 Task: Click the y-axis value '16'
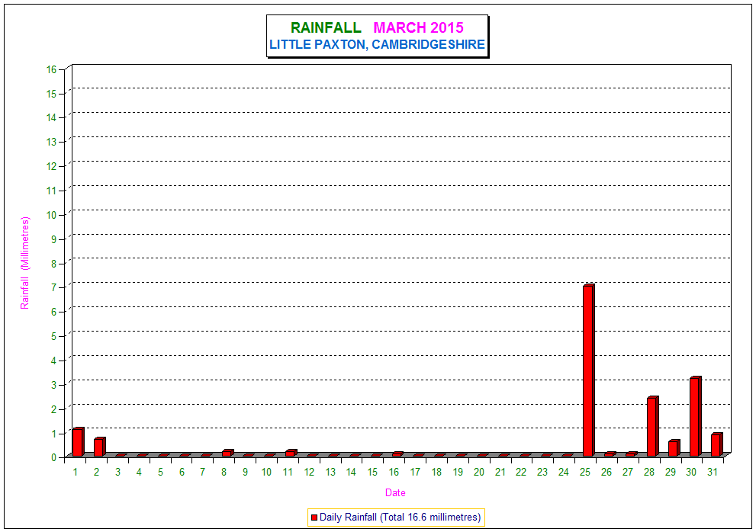[x=52, y=69]
